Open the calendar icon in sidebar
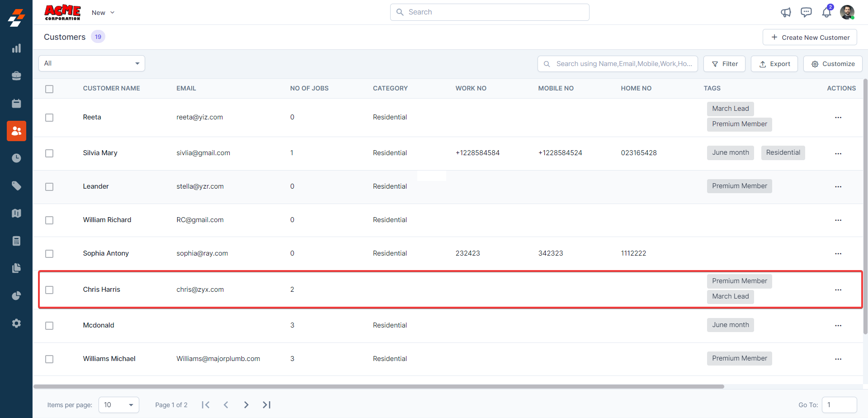 (16, 104)
